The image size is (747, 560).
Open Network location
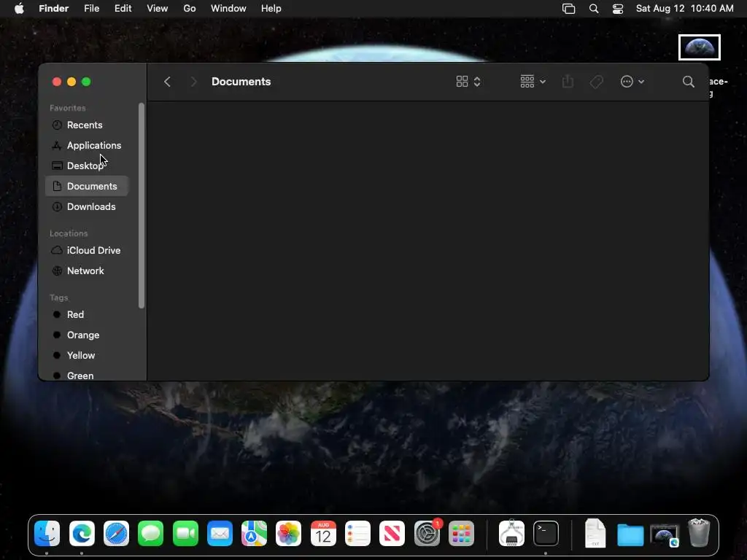click(87, 271)
